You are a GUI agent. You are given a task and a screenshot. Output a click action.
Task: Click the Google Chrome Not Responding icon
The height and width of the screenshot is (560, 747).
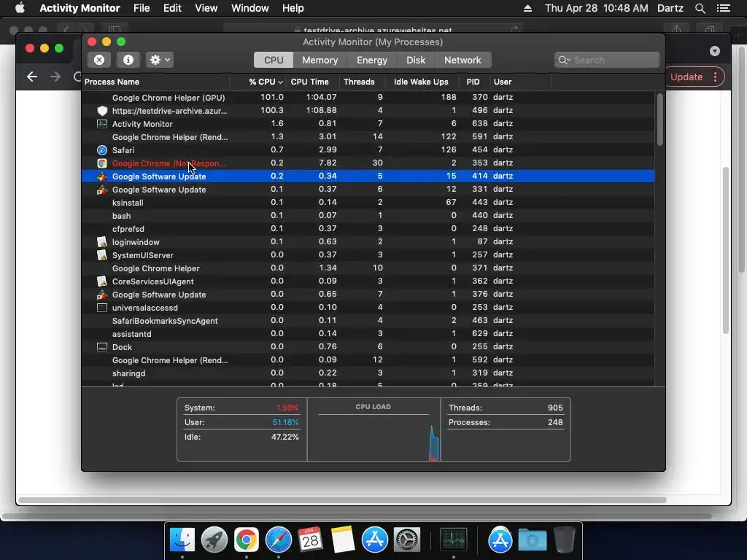(102, 163)
